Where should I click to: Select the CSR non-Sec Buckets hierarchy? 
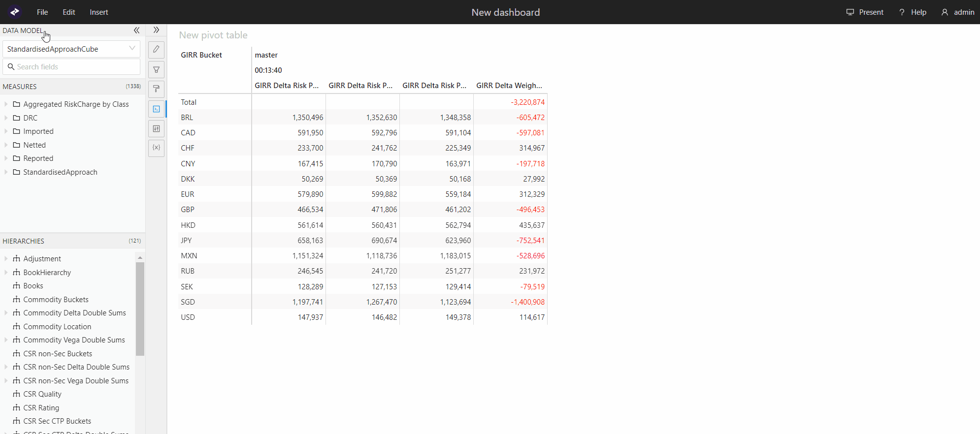(x=58, y=354)
